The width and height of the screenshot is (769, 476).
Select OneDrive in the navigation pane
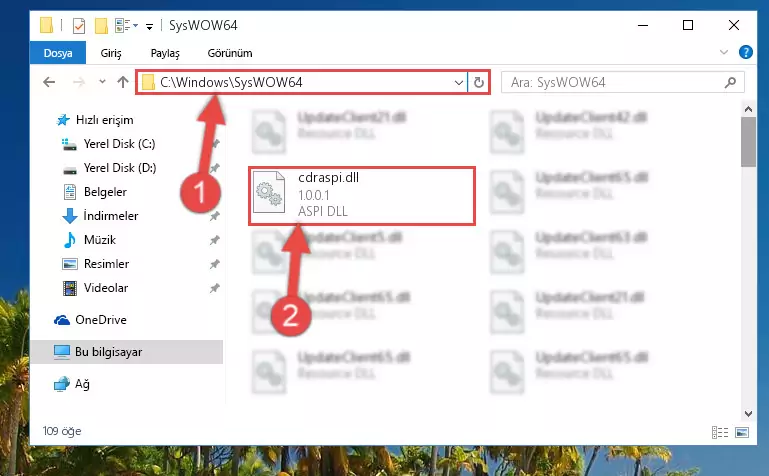(x=101, y=320)
